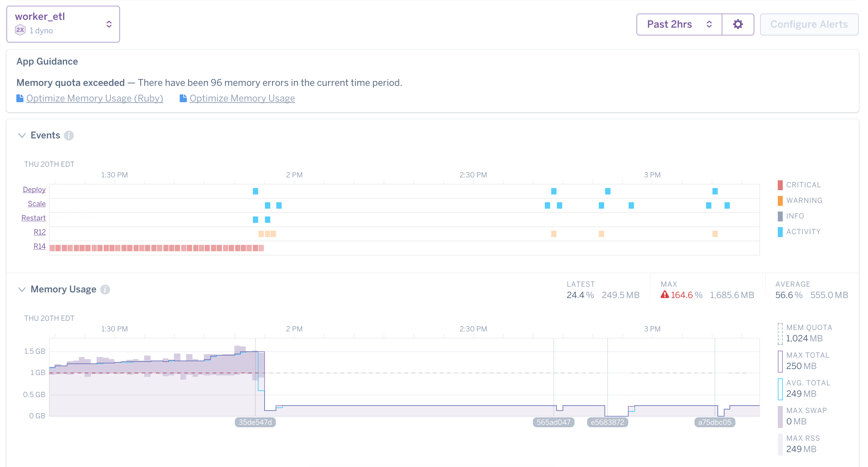The image size is (868, 467).
Task: Open the Past 2hrs time range dropdown
Action: (x=678, y=24)
